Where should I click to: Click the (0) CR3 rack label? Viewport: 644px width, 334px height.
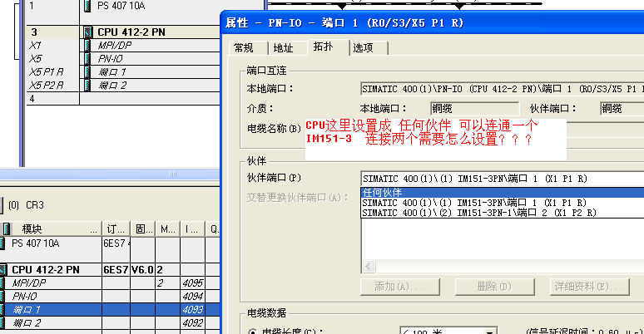tap(26, 205)
